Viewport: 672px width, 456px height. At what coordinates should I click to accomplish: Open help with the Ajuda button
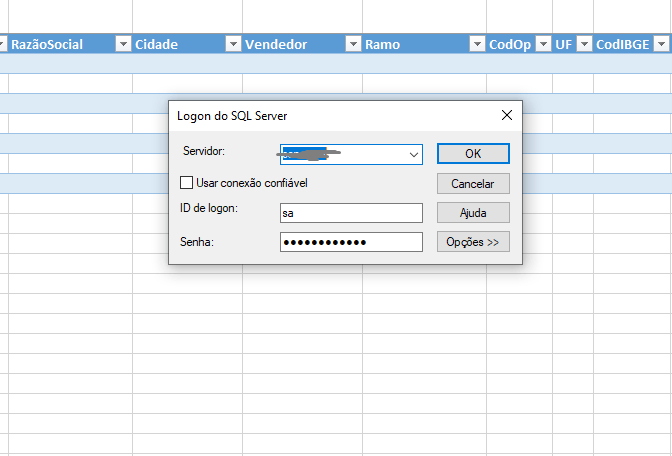473,213
